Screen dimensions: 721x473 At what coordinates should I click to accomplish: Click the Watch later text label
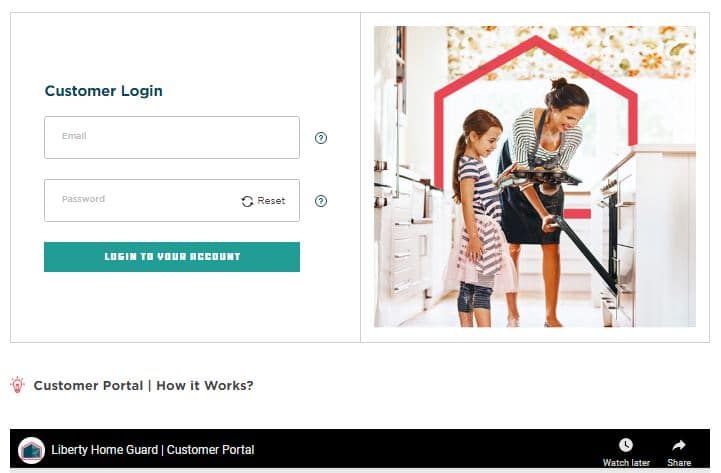626,462
